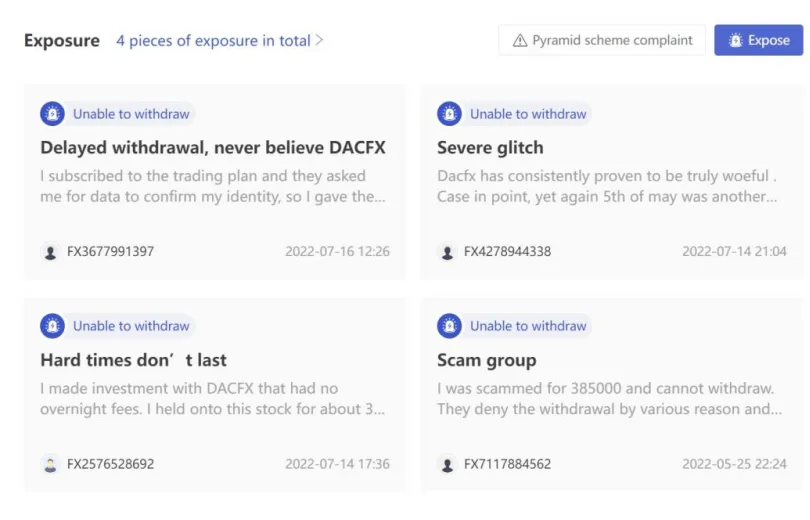
Task: Click the alarm icon on the Severe glitch card
Action: pyautogui.click(x=449, y=114)
